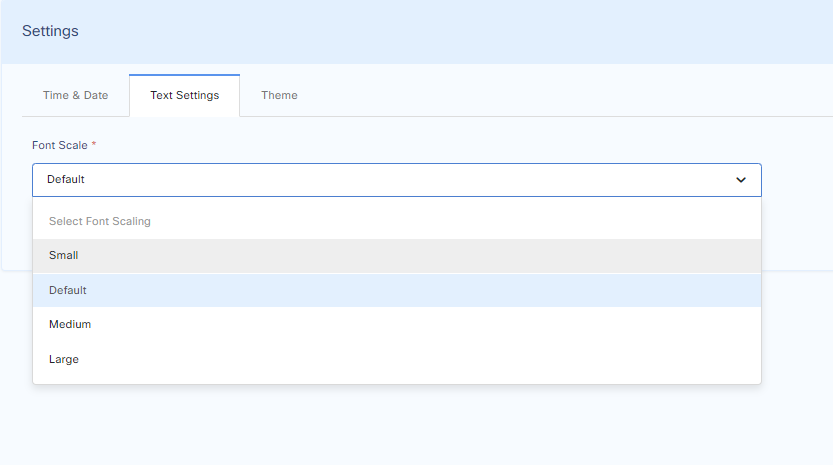Viewport: 833px width, 465px height.
Task: Click the Font Scale field label
Action: click(59, 145)
